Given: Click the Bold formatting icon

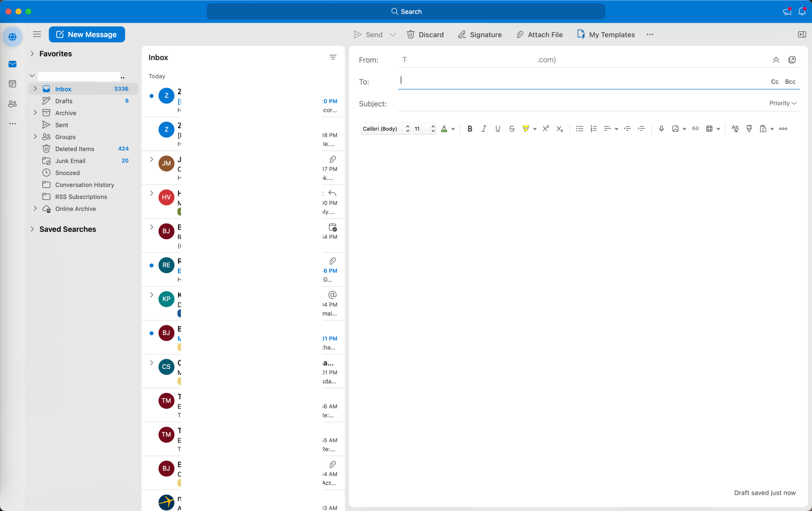Looking at the screenshot, I should coord(470,129).
